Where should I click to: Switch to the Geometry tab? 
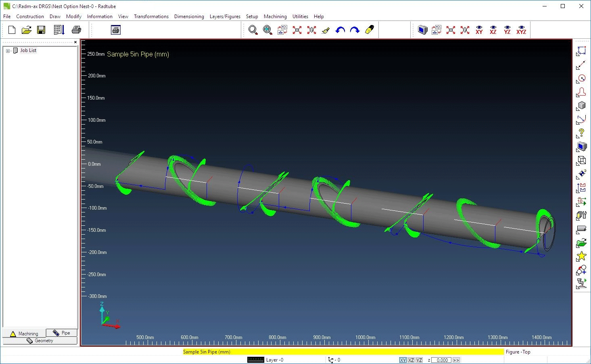[40, 341]
